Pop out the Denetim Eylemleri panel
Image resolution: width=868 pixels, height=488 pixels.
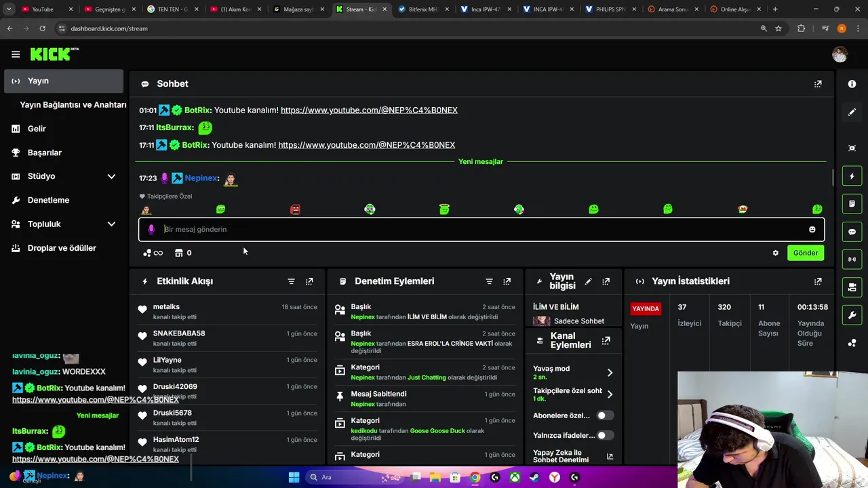point(507,281)
